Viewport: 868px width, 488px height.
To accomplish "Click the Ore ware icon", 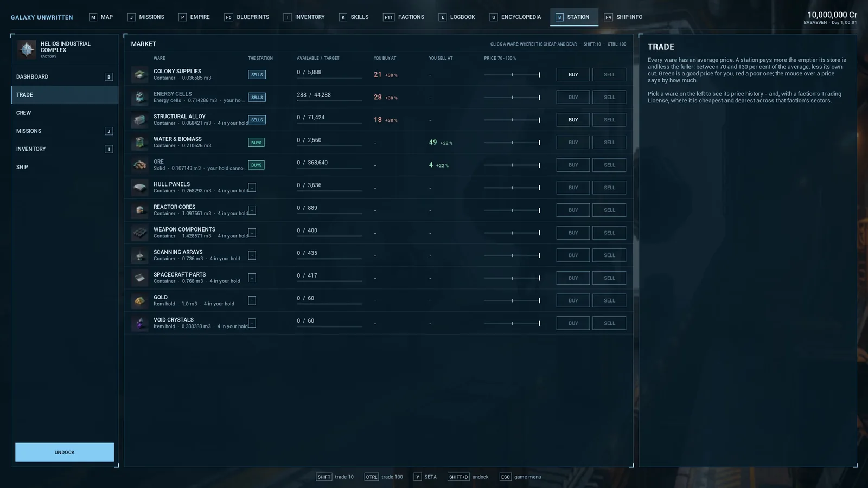I will point(139,165).
